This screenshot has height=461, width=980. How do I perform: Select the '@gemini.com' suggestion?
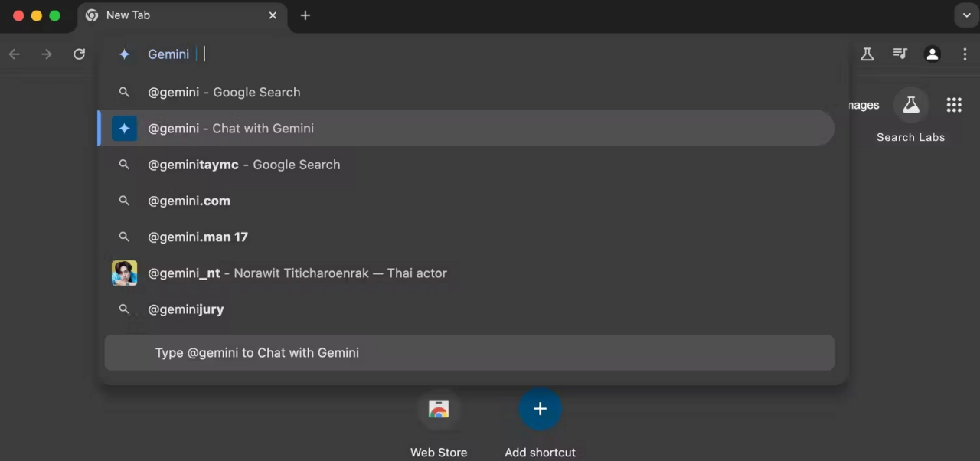[465, 201]
